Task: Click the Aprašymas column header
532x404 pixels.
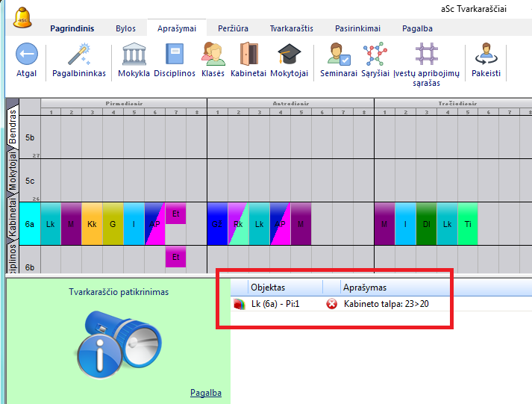Action: [364, 287]
